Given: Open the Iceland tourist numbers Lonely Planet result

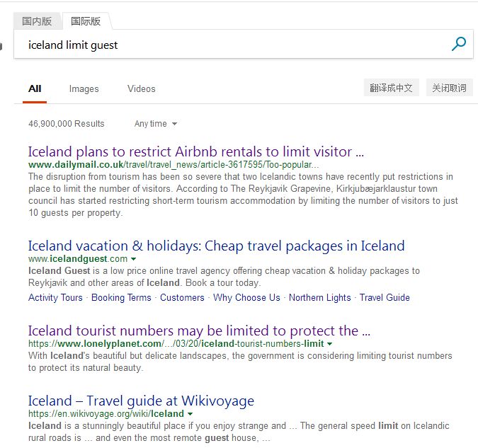Looking at the screenshot, I should 200,331.
